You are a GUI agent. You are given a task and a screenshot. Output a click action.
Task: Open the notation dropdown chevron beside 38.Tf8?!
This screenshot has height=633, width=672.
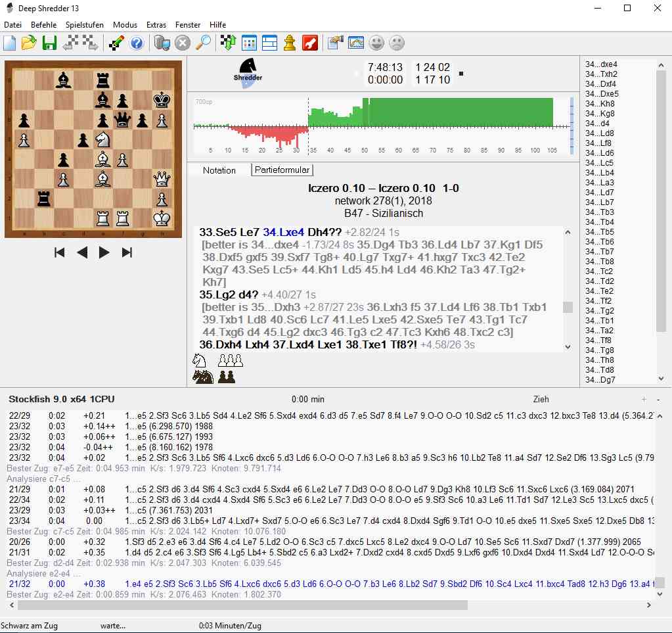pos(568,346)
